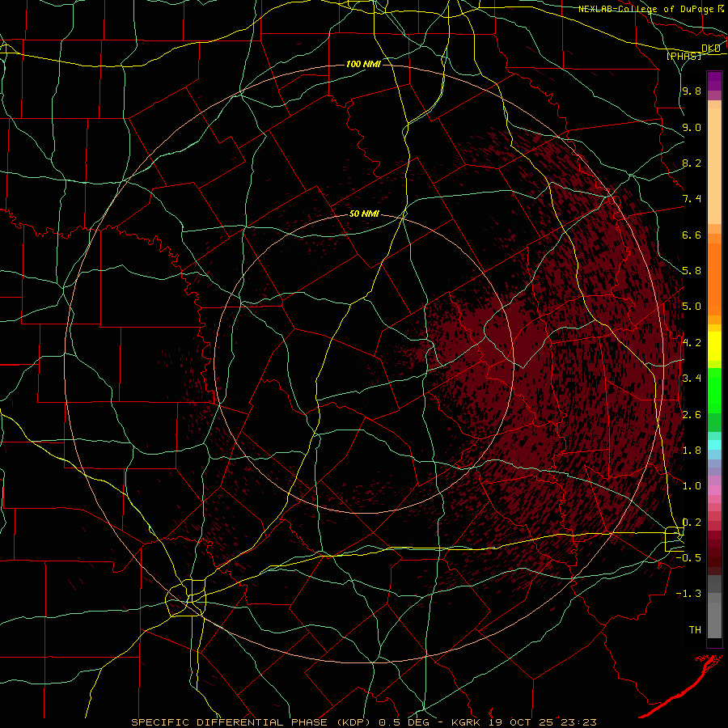Select the 8.2 value on the color scale
Viewport: 728px width, 728px height.
[x=692, y=163]
